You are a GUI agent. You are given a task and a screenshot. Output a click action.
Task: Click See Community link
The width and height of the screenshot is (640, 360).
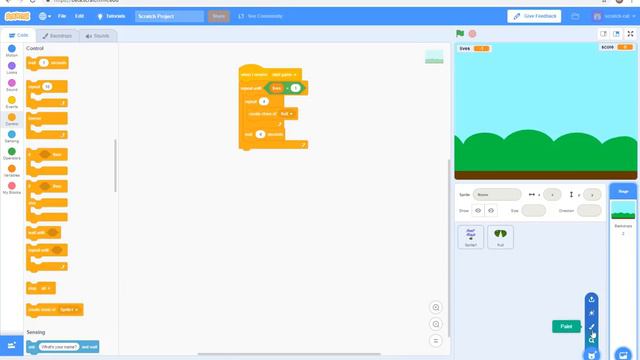pos(260,16)
